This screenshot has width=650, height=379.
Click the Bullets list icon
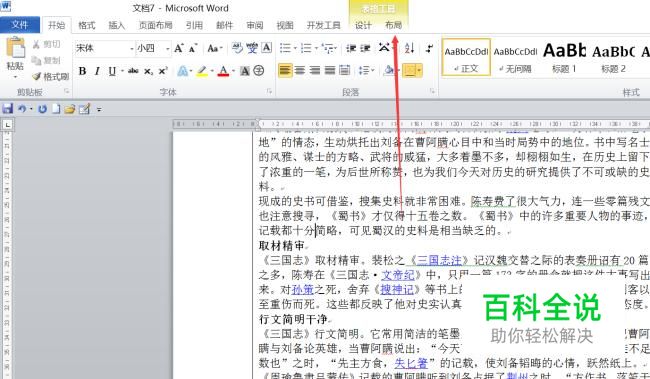(x=285, y=48)
